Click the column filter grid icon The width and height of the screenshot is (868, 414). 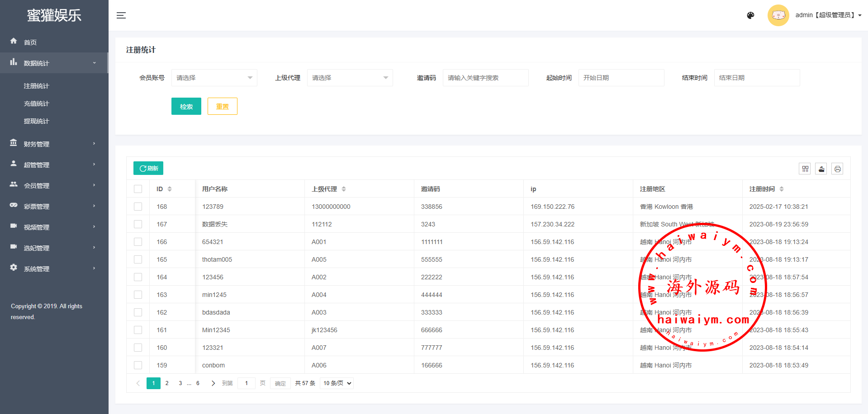coord(805,169)
